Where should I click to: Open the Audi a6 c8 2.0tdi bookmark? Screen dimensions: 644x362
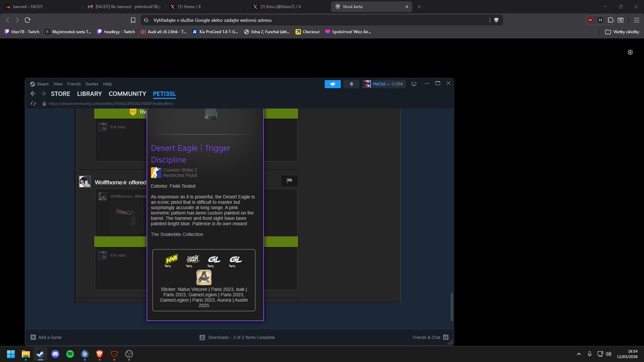click(x=163, y=32)
